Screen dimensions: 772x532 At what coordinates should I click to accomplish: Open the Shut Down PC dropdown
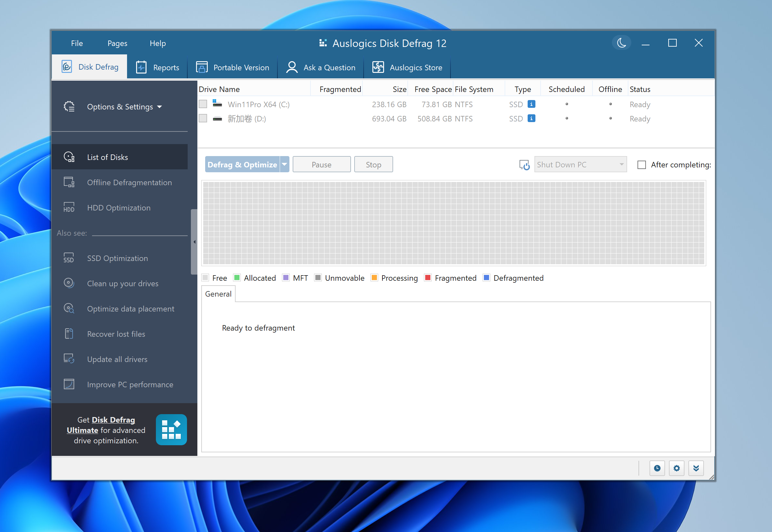click(621, 164)
